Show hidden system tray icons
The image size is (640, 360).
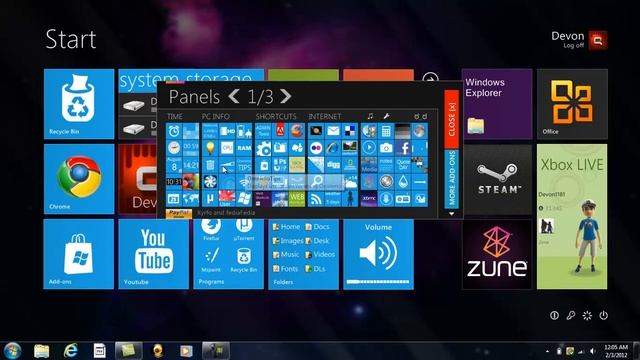(547, 351)
